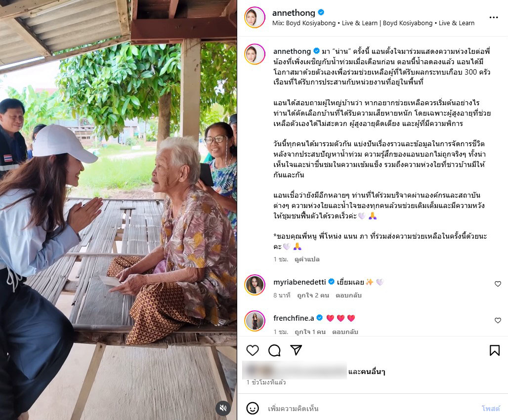This screenshot has width=508, height=420.
Task: Show the caption translation (ดูคำแปล)
Action: click(307, 259)
